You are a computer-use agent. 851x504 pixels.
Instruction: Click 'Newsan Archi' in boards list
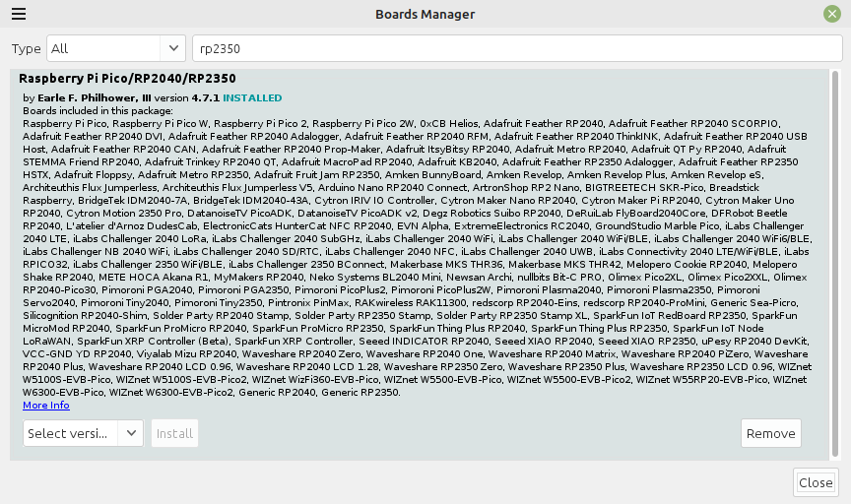[480, 278]
